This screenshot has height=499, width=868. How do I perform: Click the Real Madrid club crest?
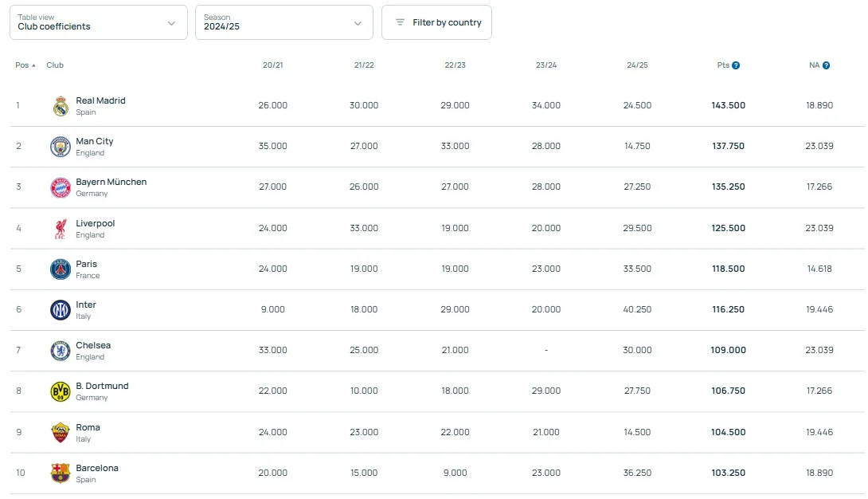tap(61, 106)
